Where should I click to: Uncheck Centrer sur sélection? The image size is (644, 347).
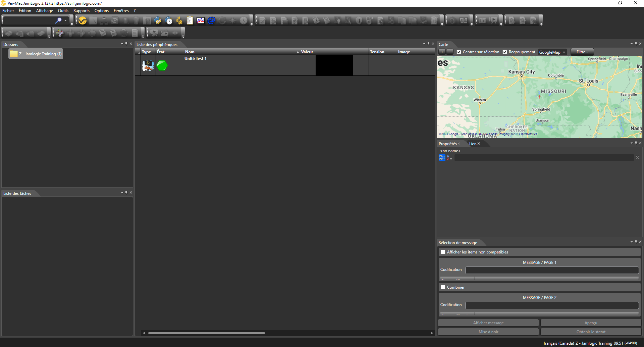pyautogui.click(x=459, y=52)
